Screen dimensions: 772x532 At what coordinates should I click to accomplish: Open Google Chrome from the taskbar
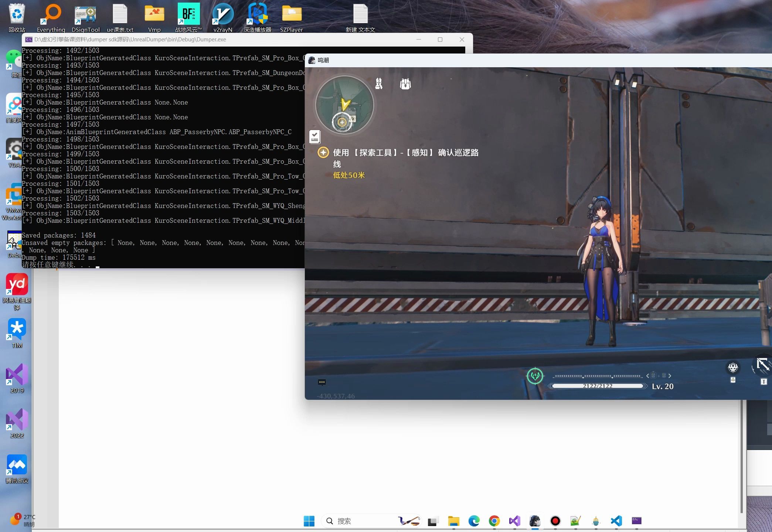tap(494, 521)
